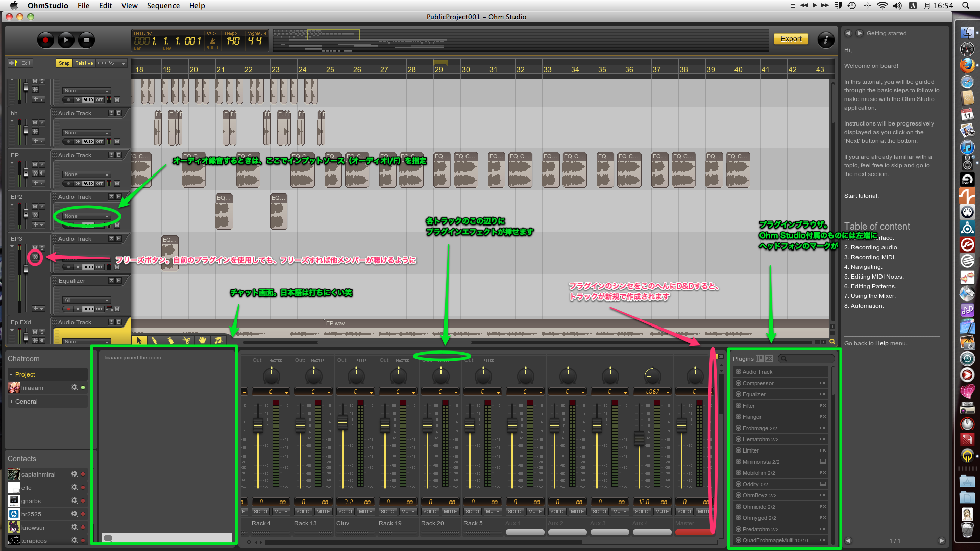Open the AUTO 1/2 grid dropdown

coord(112,63)
